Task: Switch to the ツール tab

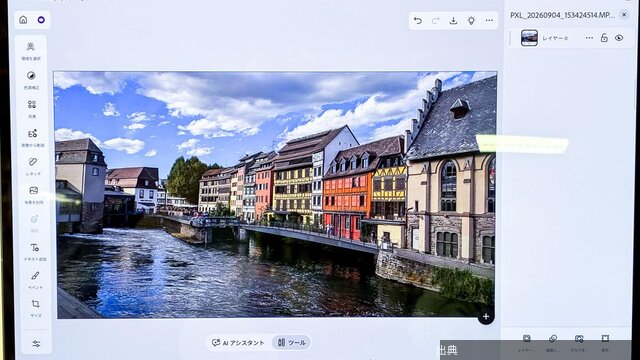Action: (291, 342)
